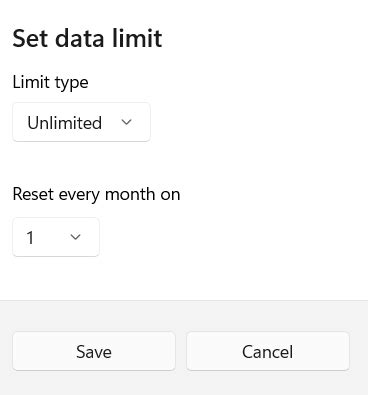Open the reset day dropdown showing 1

(56, 237)
